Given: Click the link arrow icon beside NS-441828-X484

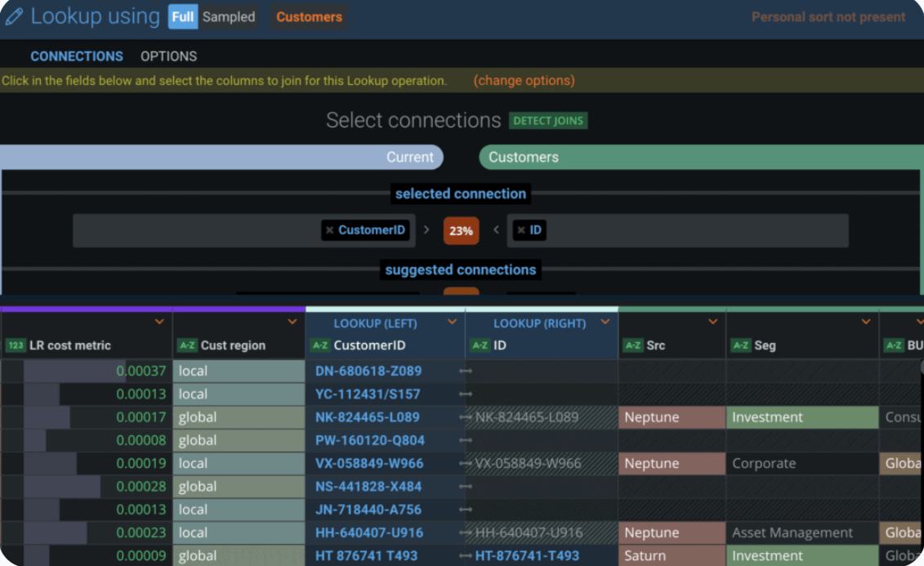Looking at the screenshot, I should pos(466,487).
